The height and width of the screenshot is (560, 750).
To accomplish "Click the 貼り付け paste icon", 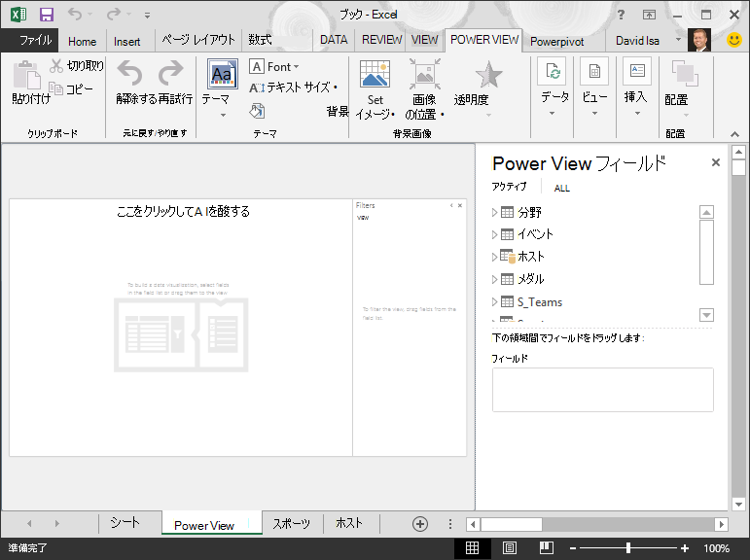I will tap(27, 75).
